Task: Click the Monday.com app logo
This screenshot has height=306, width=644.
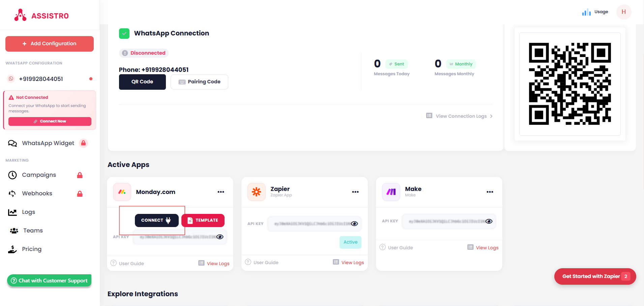Action: (122, 192)
